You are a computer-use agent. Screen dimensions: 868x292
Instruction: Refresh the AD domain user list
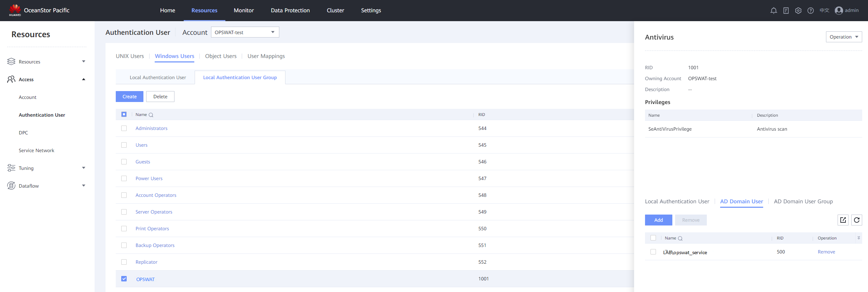click(x=856, y=220)
